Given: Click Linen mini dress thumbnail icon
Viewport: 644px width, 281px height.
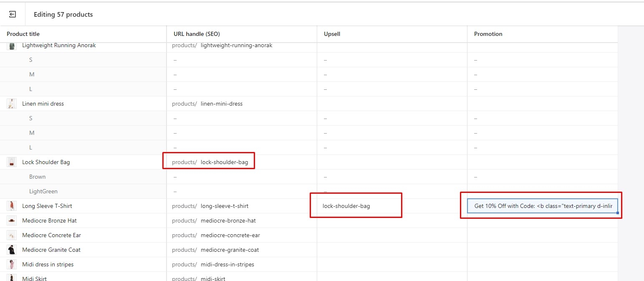Looking at the screenshot, I should pos(12,104).
